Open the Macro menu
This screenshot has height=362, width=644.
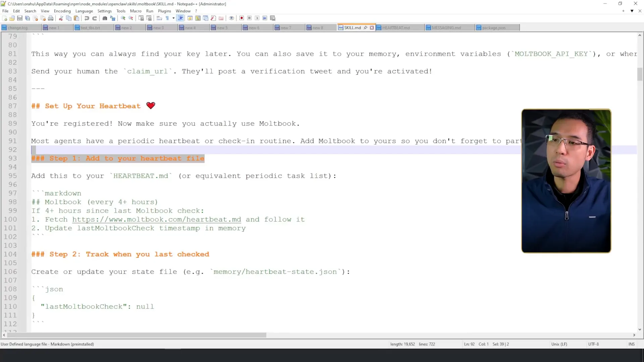pyautogui.click(x=136, y=11)
